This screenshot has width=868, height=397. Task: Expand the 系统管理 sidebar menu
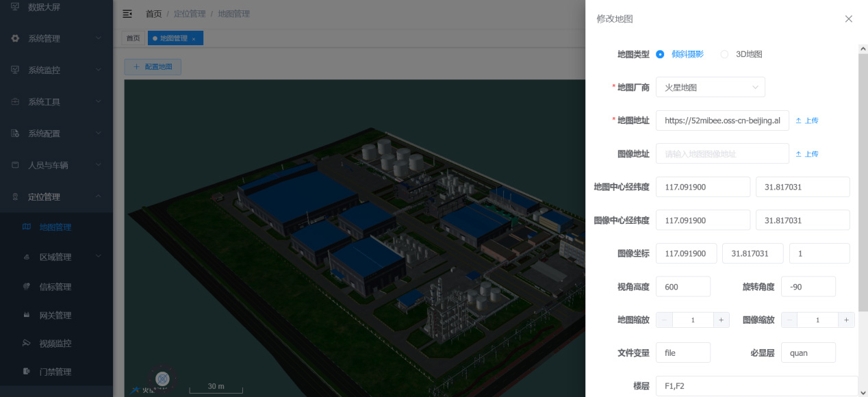[56, 38]
